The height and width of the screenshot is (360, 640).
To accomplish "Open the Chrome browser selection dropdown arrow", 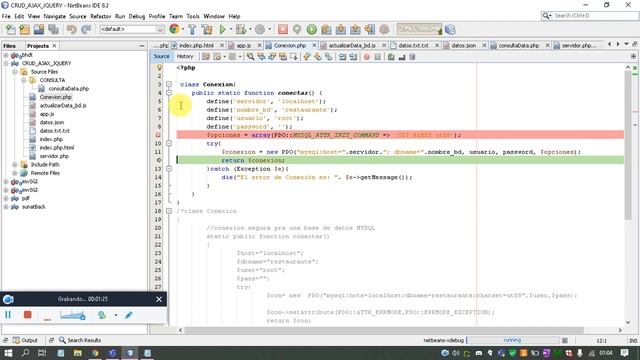I will point(182,29).
